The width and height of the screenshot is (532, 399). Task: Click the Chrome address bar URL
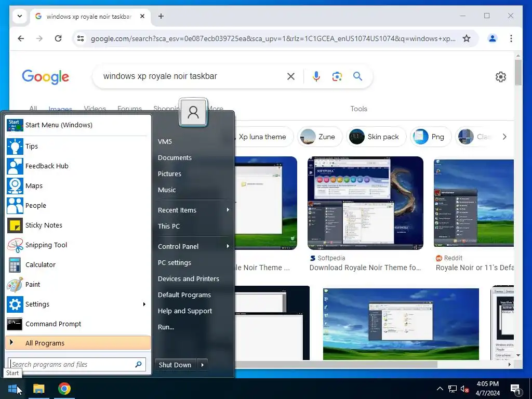pyautogui.click(x=273, y=38)
